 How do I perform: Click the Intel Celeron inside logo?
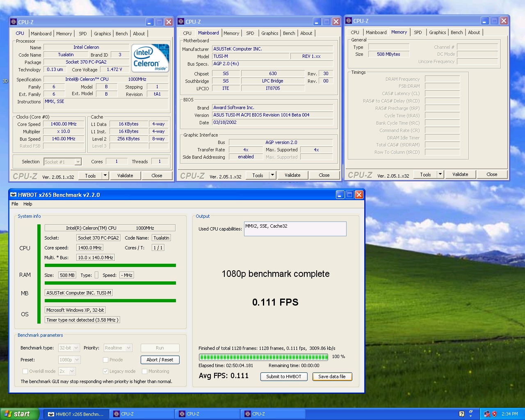click(151, 58)
